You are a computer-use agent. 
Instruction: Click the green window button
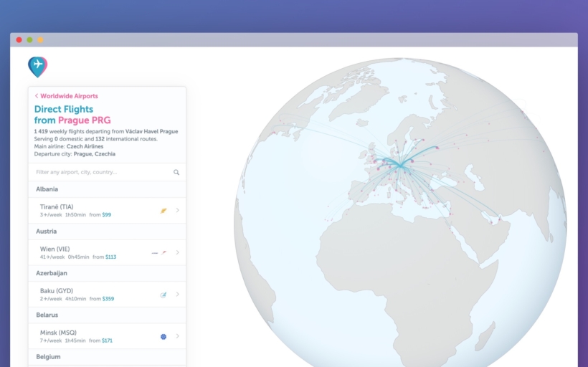(x=29, y=39)
